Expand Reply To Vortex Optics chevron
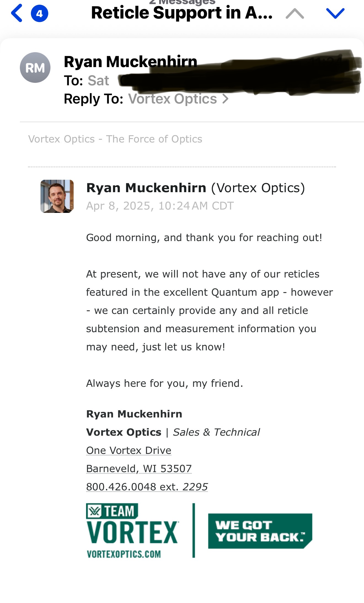 tap(225, 99)
